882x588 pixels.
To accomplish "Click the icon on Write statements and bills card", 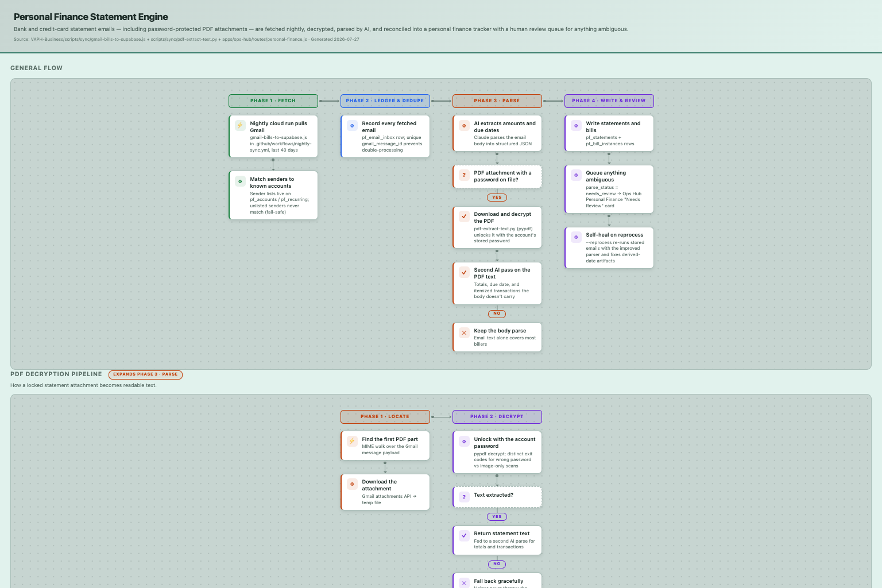I will (576, 125).
